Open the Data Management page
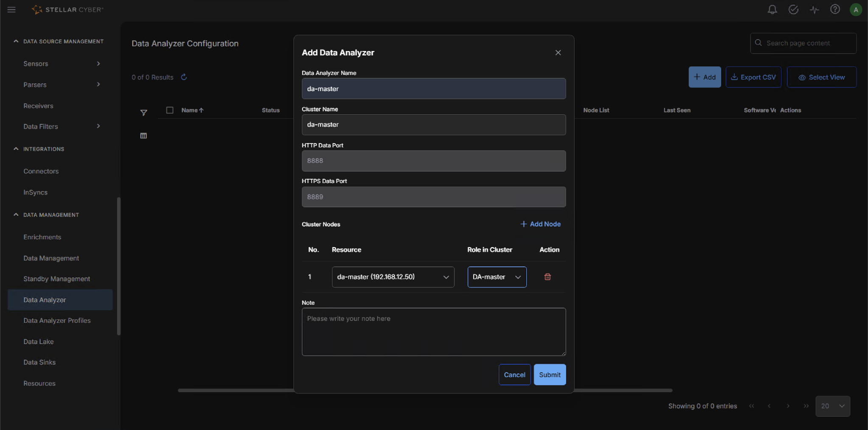This screenshot has height=430, width=868. click(x=51, y=258)
